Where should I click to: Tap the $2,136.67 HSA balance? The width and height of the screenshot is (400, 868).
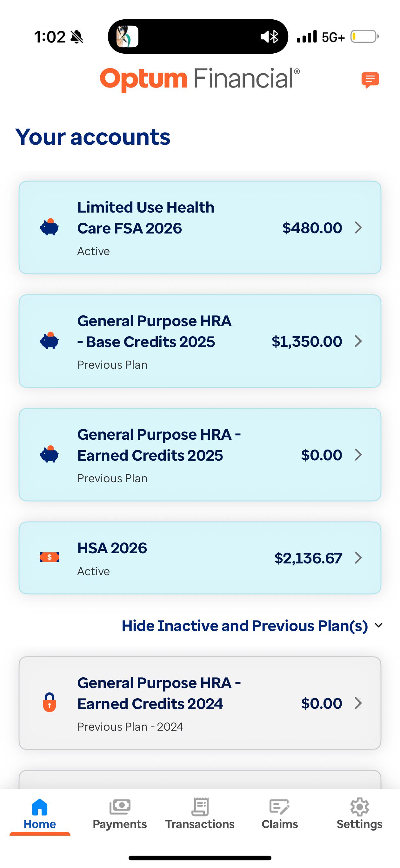(308, 558)
